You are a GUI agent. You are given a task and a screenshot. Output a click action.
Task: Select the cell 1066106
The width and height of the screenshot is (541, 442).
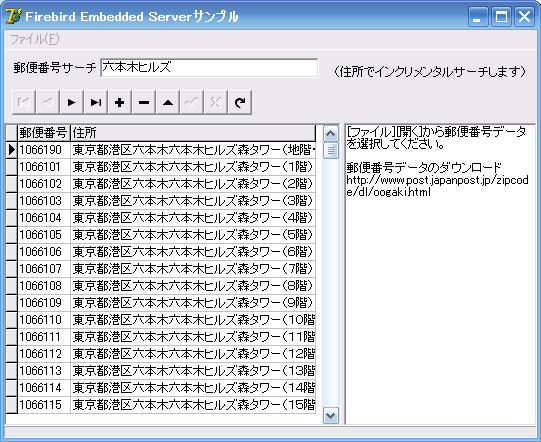(44, 252)
